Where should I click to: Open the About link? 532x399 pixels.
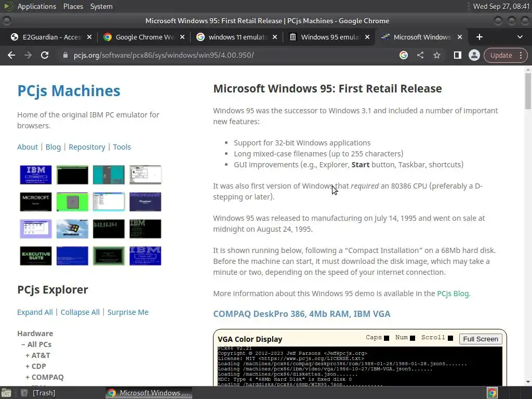point(28,147)
